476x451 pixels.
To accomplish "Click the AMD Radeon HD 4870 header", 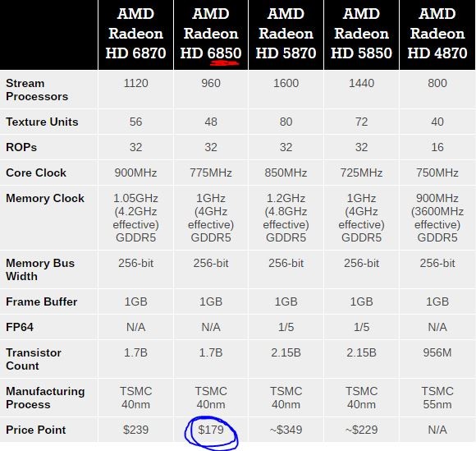I will (437, 34).
